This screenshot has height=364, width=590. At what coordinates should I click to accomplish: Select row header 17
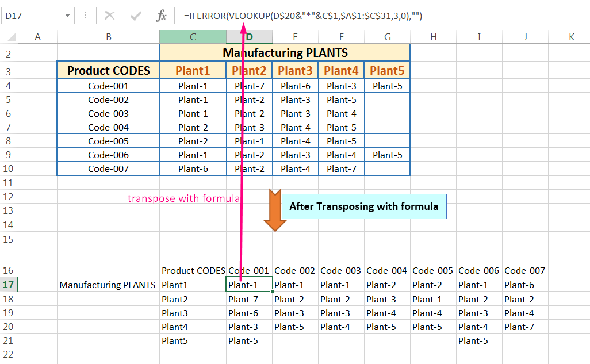(9, 284)
